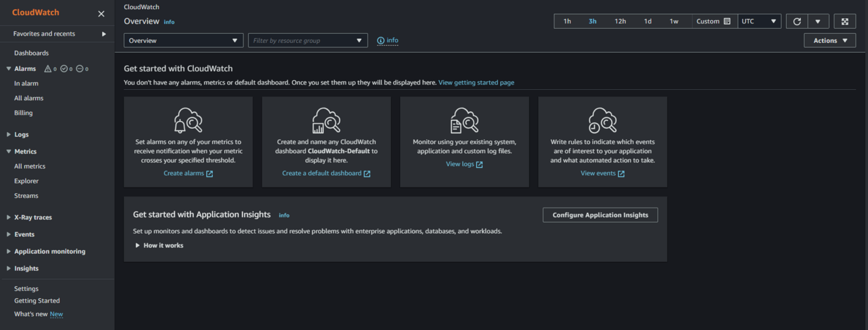This screenshot has width=868, height=330.
Task: Open Streams under Metrics
Action: click(26, 196)
